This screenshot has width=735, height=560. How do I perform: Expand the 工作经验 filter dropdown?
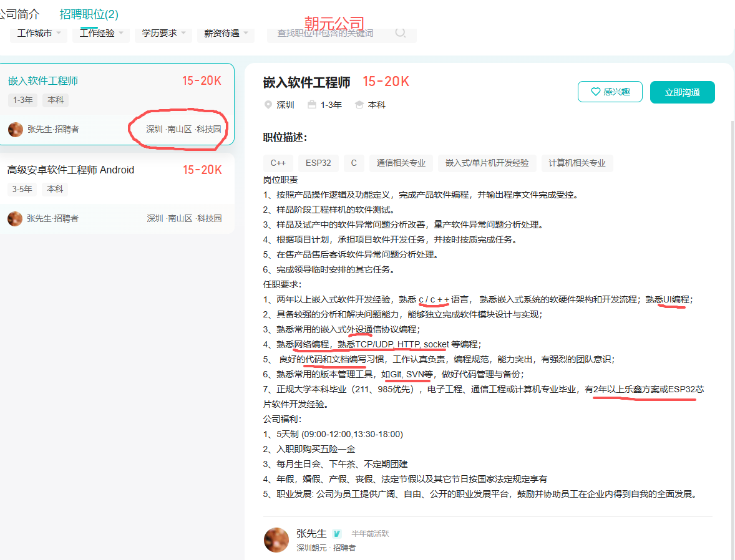(x=101, y=33)
